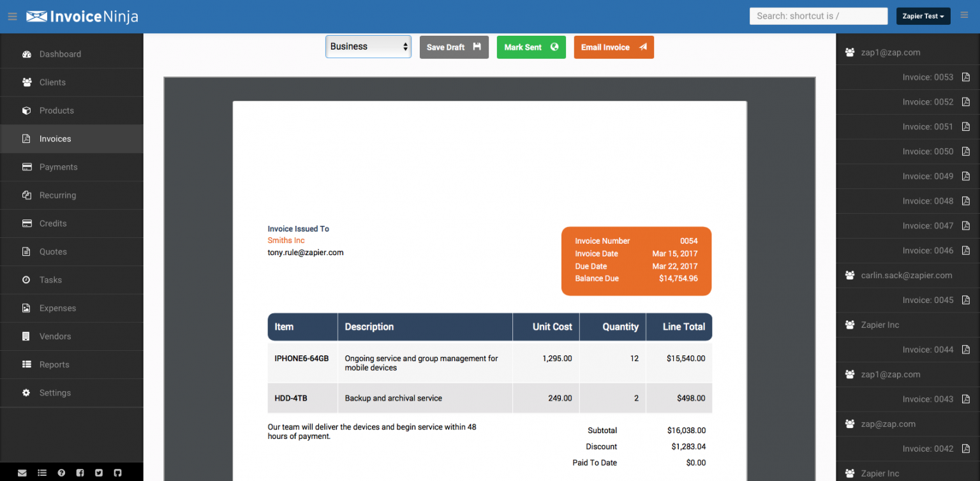
Task: Open Payments in the sidebar menu
Action: tap(58, 167)
